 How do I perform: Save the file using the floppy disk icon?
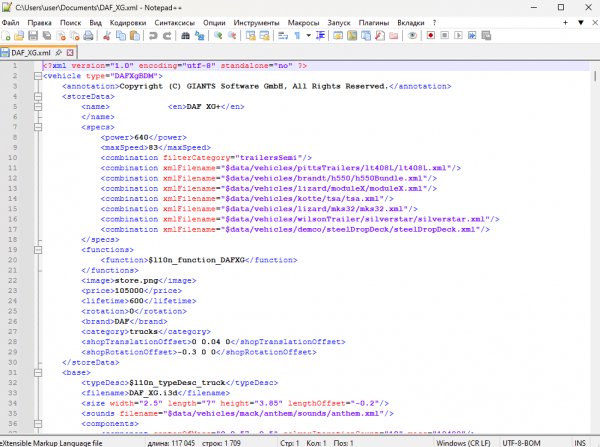click(x=33, y=36)
